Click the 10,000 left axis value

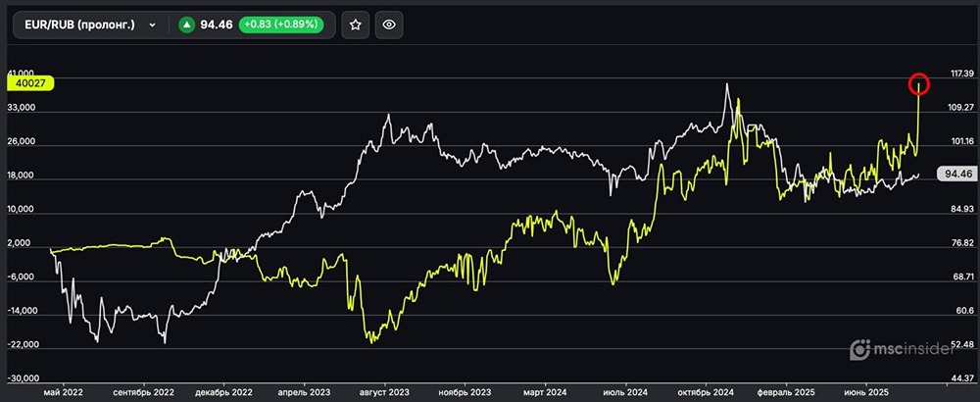pos(20,210)
